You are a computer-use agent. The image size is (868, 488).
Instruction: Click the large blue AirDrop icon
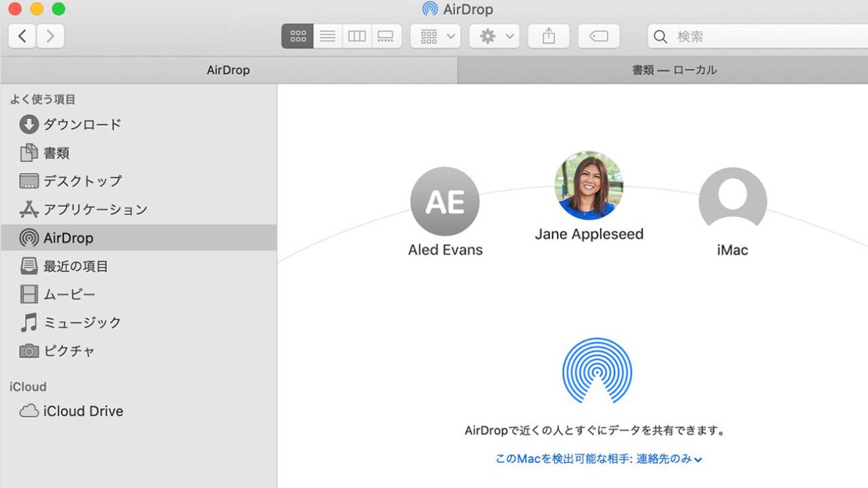pyautogui.click(x=597, y=371)
